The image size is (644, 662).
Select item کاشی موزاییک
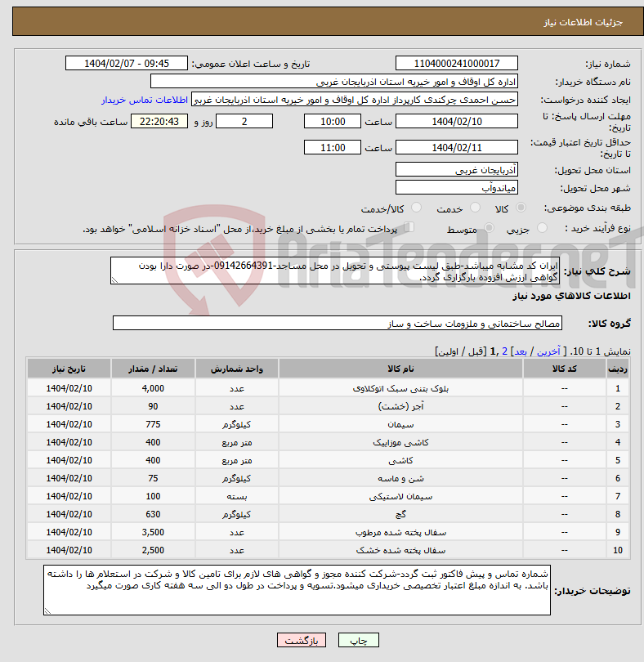[400, 442]
